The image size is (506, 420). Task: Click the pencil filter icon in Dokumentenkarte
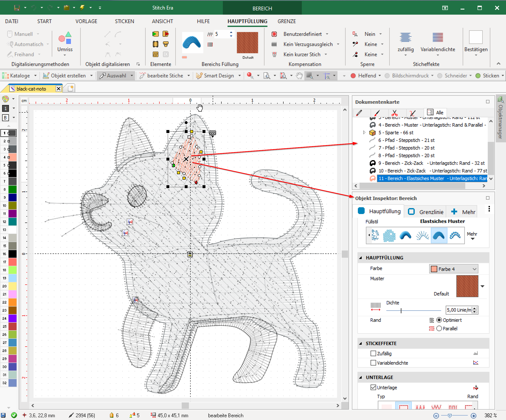click(x=359, y=113)
